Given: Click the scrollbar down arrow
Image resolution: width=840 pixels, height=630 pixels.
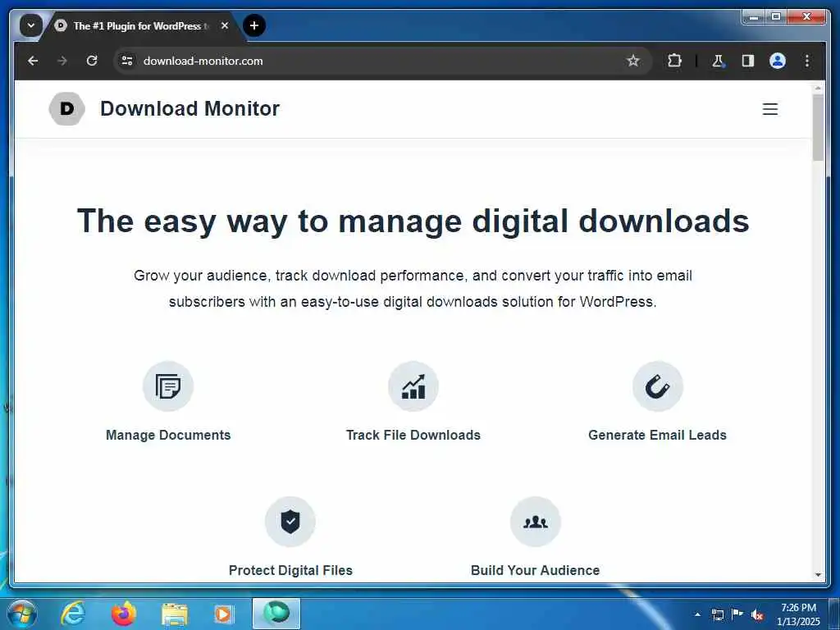Looking at the screenshot, I should (818, 575).
